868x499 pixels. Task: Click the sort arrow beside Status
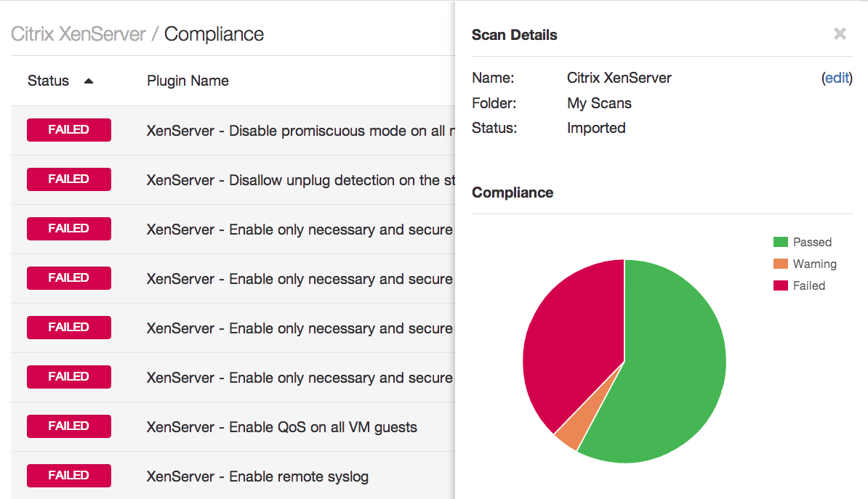pos(89,81)
